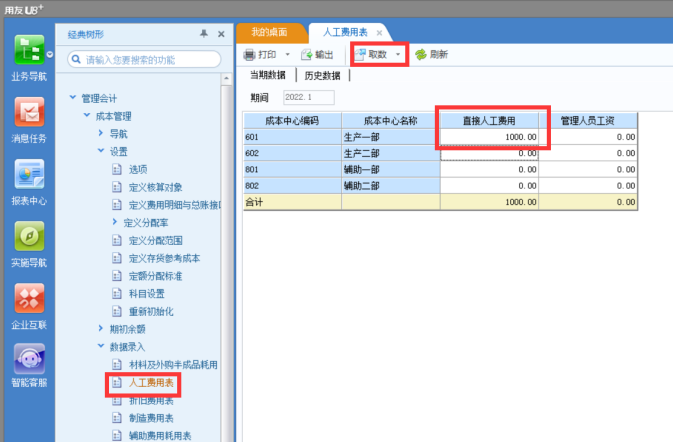Image resolution: width=673 pixels, height=443 pixels.
Task: Open the 实施导航 compass icon
Action: tap(29, 236)
